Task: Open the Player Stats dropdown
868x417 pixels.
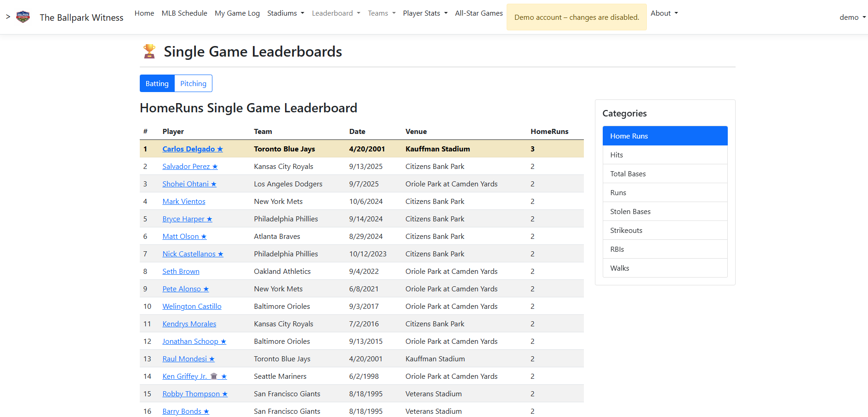Action: pyautogui.click(x=425, y=13)
